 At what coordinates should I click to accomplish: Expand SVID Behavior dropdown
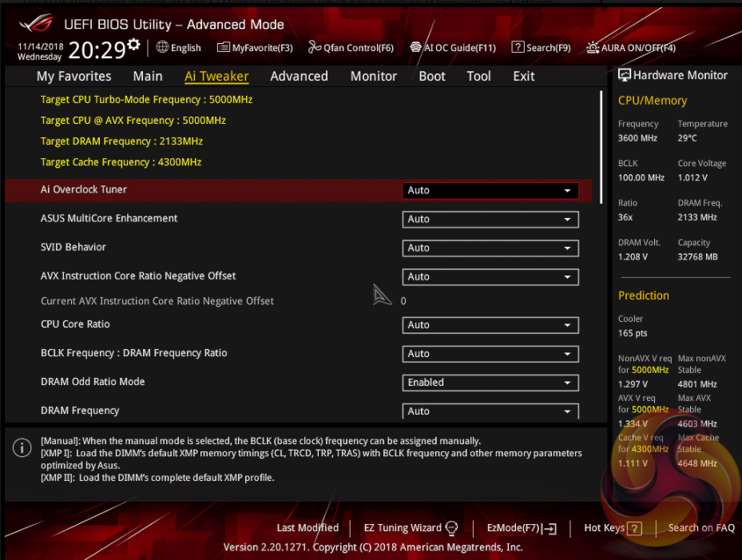490,248
